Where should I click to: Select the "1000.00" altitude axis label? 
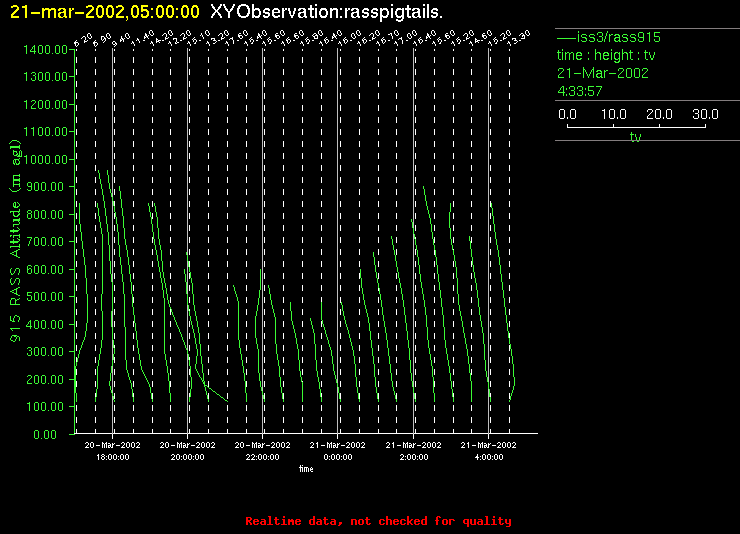(45, 159)
